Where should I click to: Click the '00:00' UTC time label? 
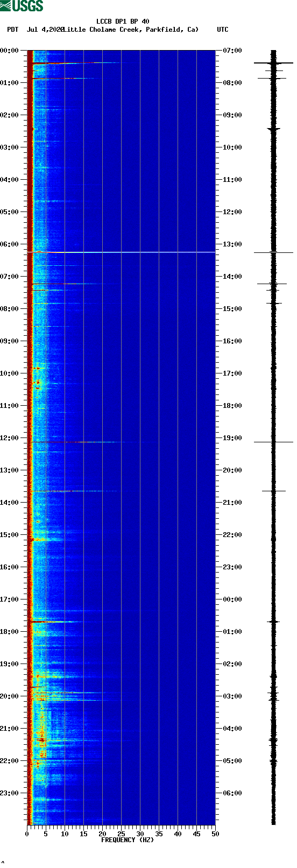coord(232,599)
